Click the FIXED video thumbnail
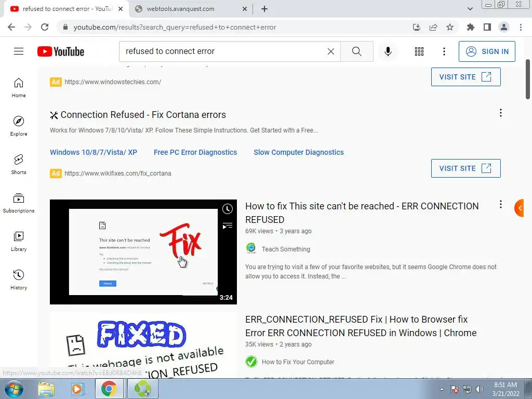532x399 pixels. (143, 345)
